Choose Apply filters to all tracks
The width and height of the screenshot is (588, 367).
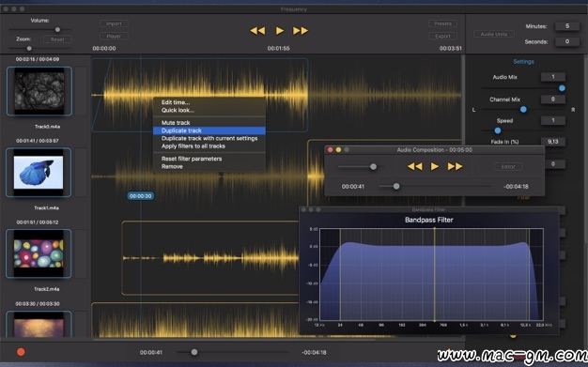tap(209, 146)
